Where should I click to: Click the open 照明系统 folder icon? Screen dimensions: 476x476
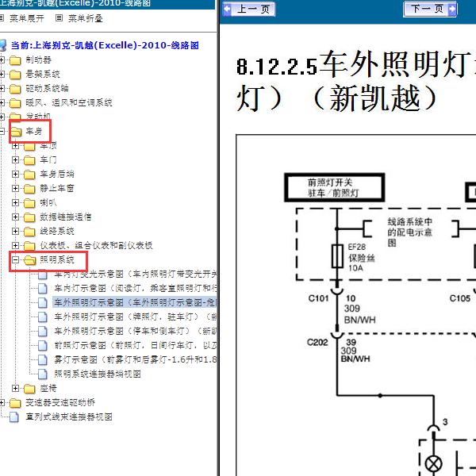coord(30,260)
